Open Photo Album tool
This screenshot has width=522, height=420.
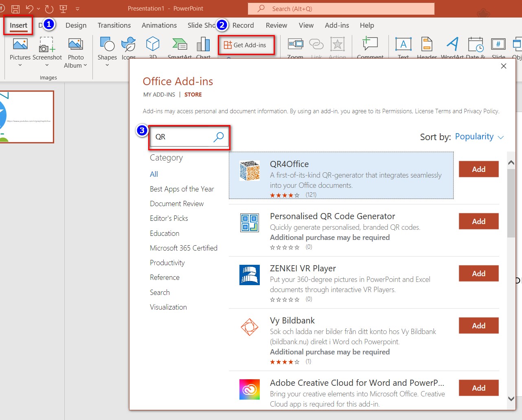[76, 44]
